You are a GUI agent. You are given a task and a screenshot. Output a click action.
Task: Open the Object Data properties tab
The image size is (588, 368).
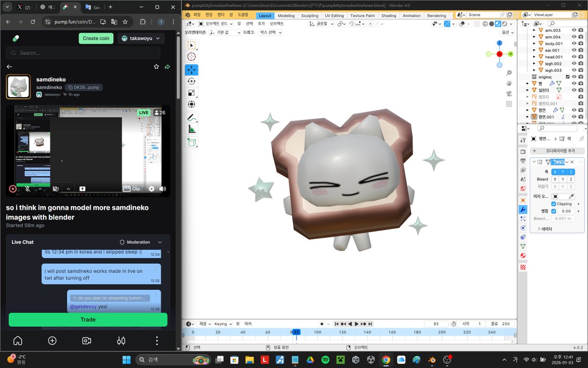click(x=523, y=246)
